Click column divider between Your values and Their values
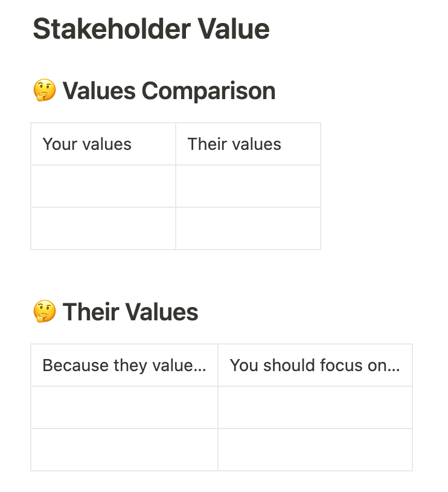This screenshot has height=492, width=448. [x=176, y=144]
